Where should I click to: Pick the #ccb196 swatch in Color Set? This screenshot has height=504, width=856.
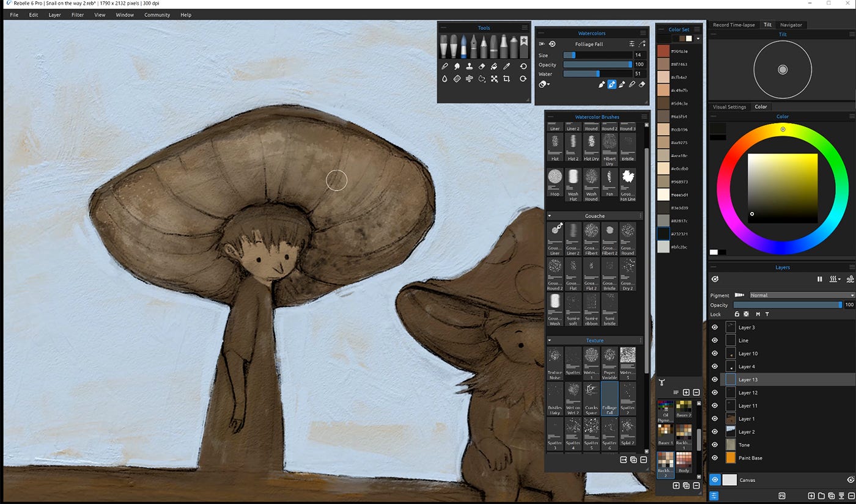point(663,130)
